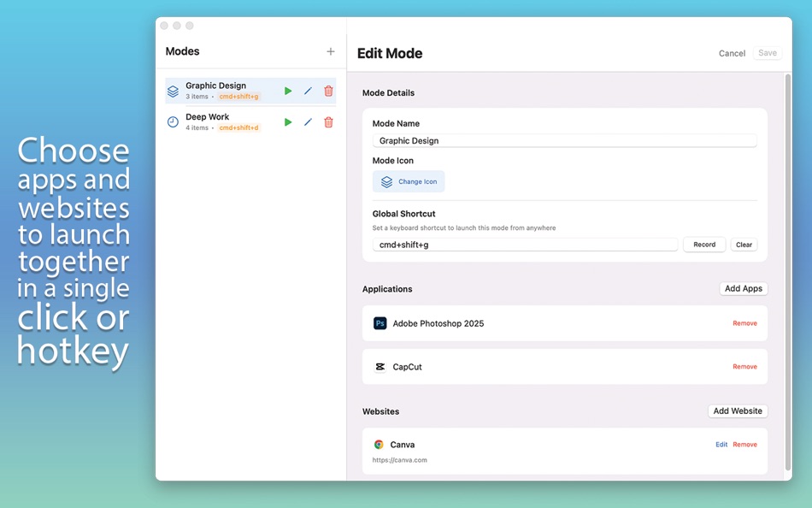Screen dimensions: 812x508
Task: Edit Deep Work mode pencil icon
Action: pyautogui.click(x=308, y=122)
